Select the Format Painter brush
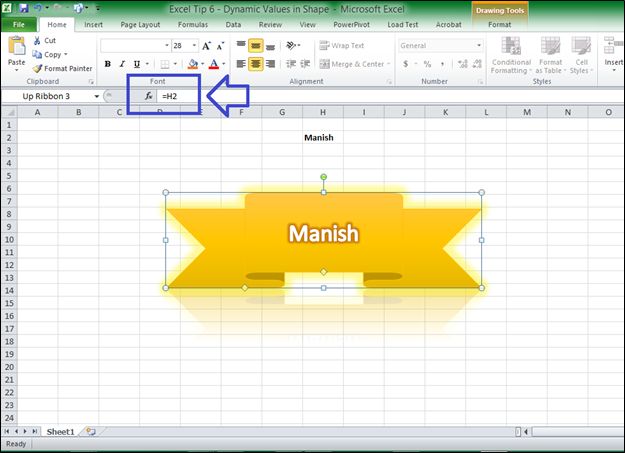 pos(37,69)
